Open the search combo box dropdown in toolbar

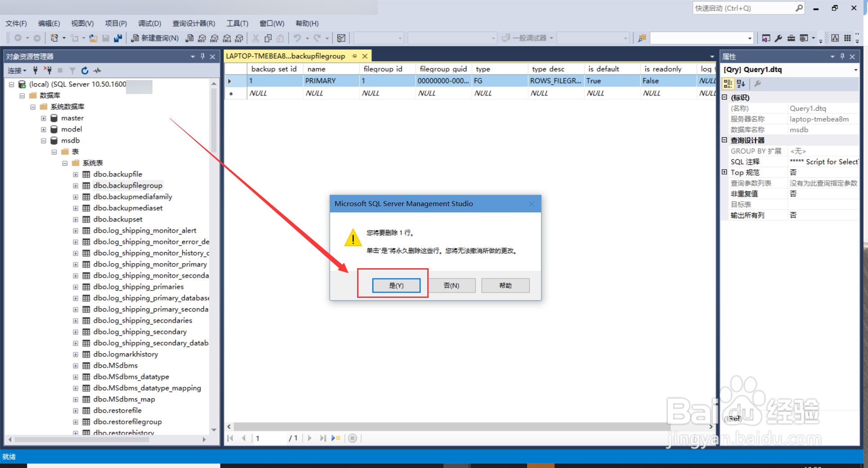pos(750,38)
